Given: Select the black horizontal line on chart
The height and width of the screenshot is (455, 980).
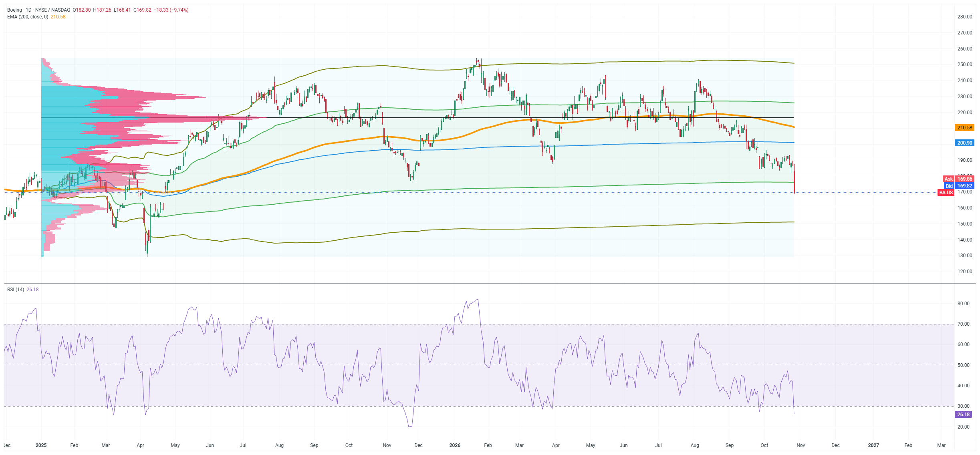Looking at the screenshot, I should (x=417, y=118).
